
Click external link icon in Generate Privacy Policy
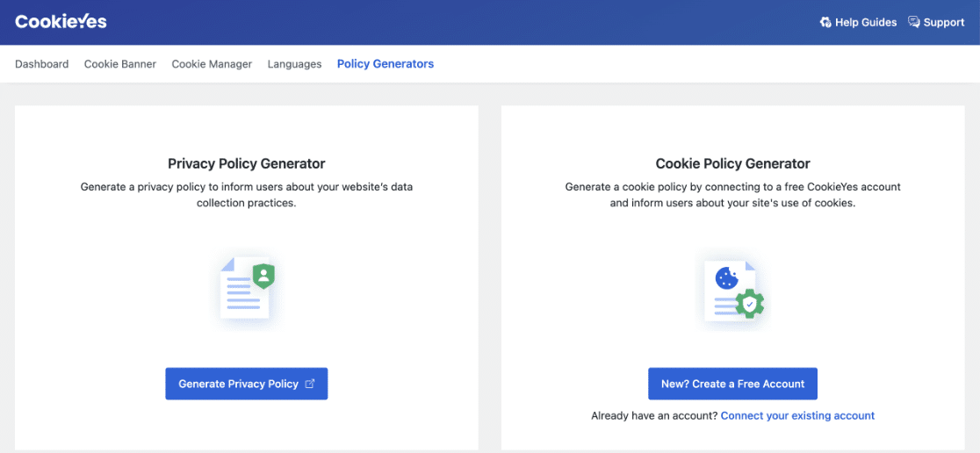click(x=309, y=384)
